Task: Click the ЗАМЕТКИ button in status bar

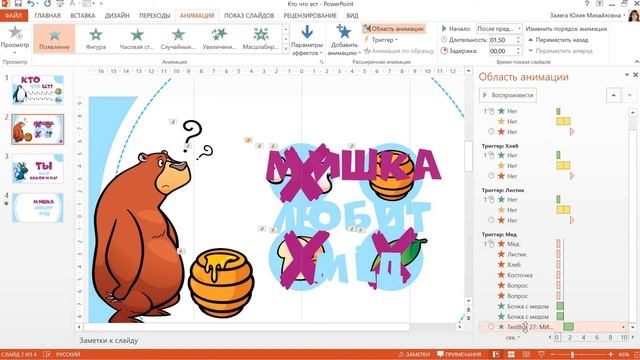Action: [x=414, y=355]
